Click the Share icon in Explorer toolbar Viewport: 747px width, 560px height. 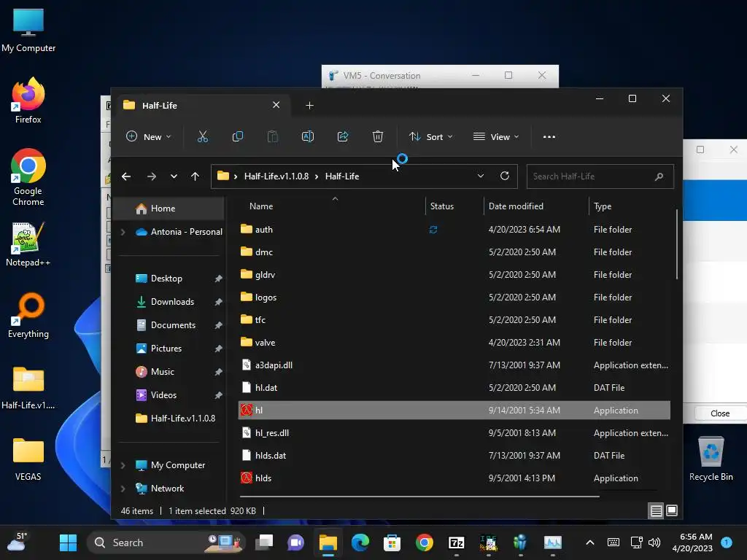click(x=343, y=136)
